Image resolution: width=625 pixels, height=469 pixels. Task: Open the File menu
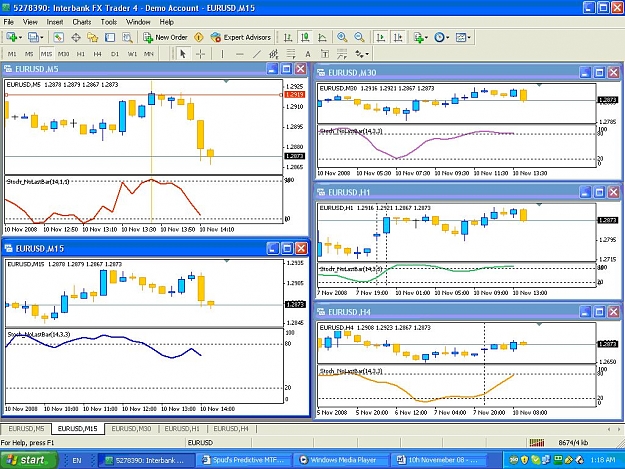[8, 22]
